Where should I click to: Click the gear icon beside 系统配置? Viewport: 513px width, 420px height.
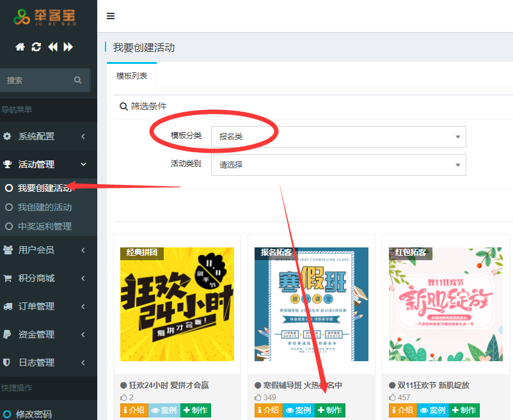(x=7, y=136)
